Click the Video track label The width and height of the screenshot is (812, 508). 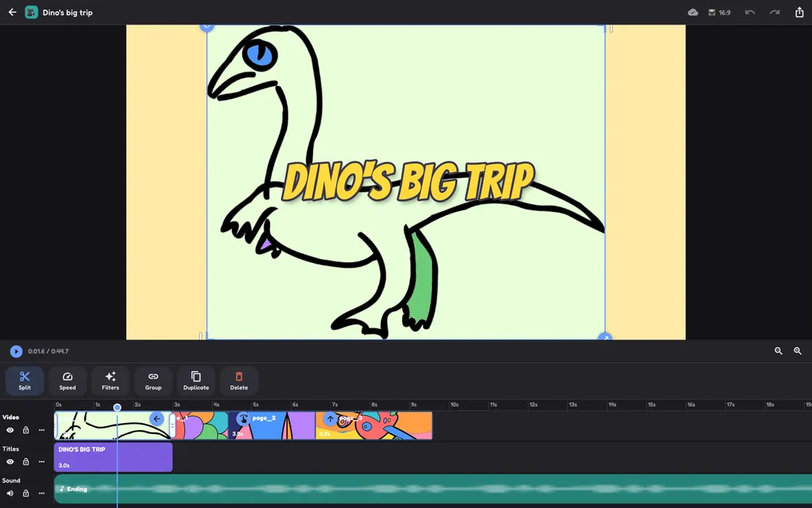[x=11, y=417]
